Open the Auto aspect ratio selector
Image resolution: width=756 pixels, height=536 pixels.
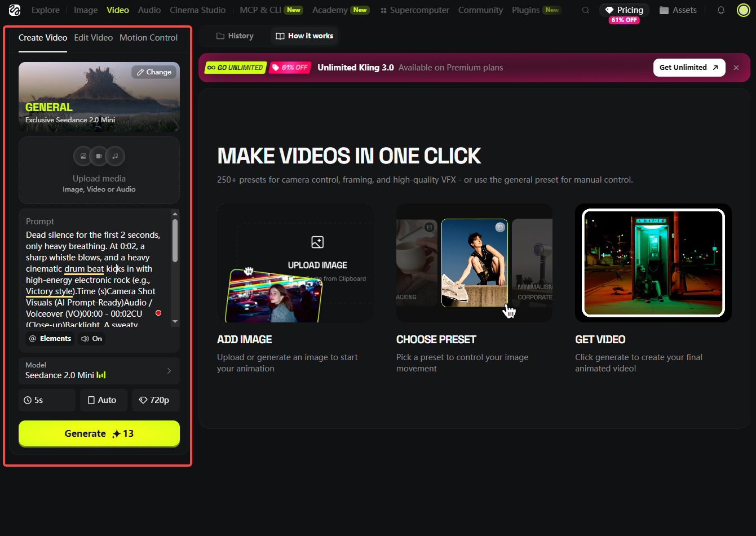tap(104, 400)
